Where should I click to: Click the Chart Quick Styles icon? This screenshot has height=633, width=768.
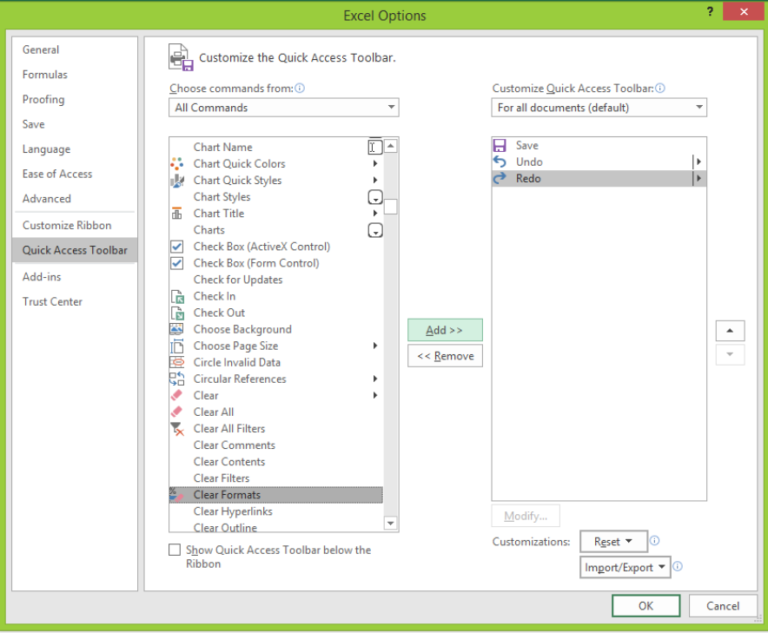(x=177, y=181)
